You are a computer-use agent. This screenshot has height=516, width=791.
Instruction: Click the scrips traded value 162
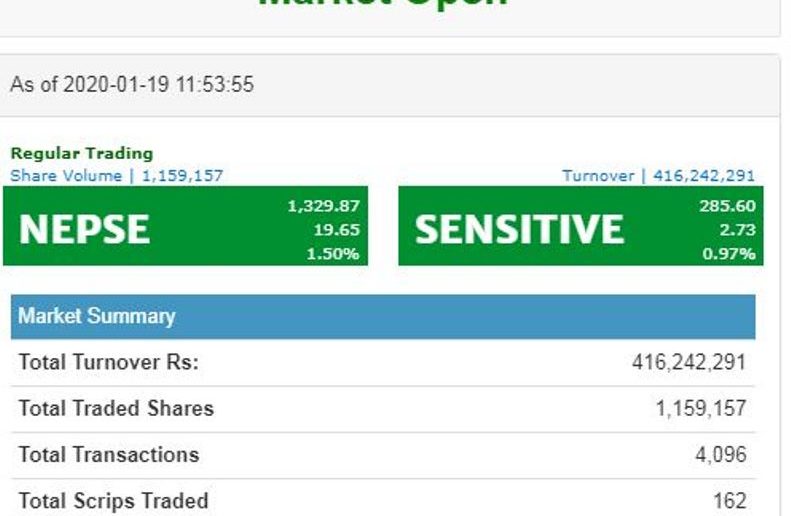point(729,501)
